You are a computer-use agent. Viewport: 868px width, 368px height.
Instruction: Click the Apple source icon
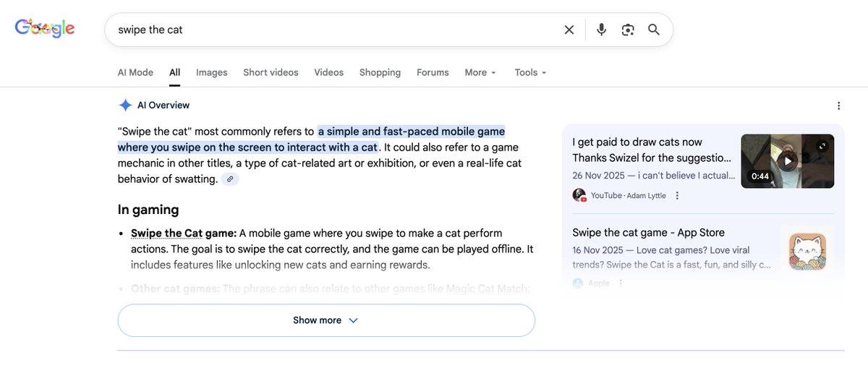(578, 283)
